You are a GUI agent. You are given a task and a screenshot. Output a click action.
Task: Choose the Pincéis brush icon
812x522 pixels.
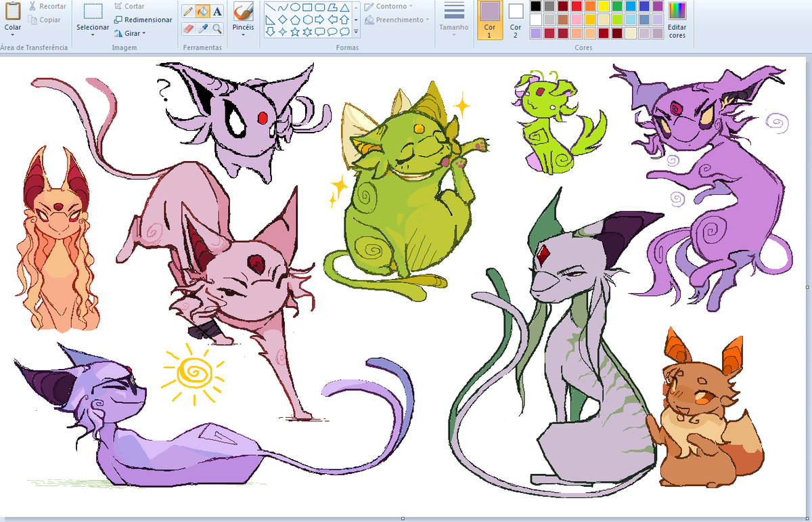(243, 12)
